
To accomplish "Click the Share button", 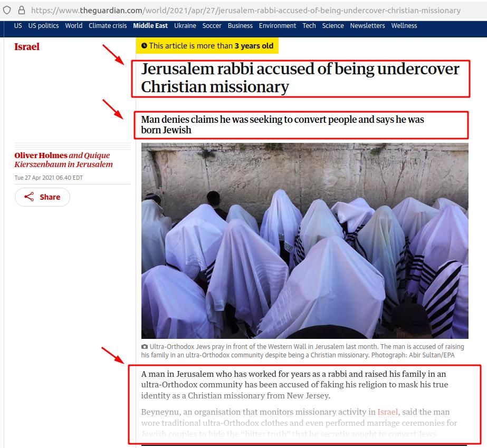I will click(42, 197).
